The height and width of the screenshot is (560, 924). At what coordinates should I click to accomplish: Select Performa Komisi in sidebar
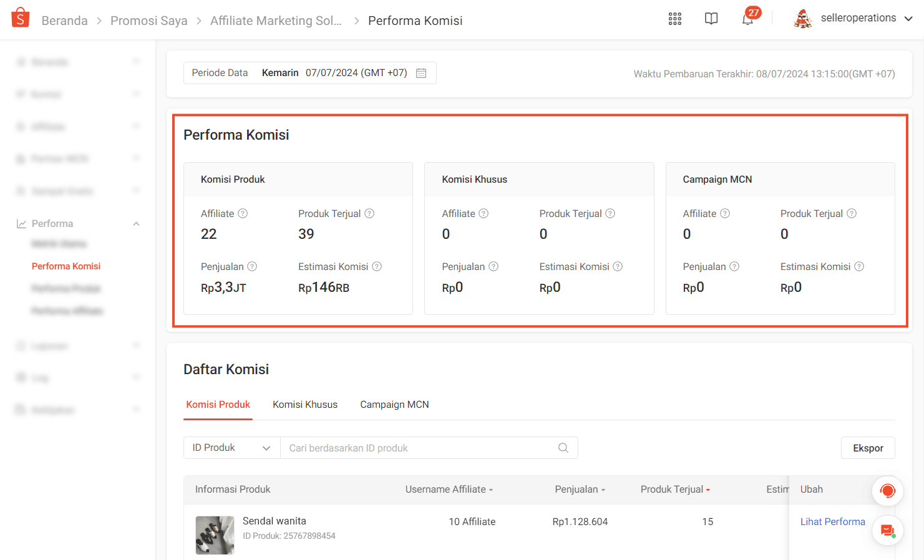pos(66,266)
